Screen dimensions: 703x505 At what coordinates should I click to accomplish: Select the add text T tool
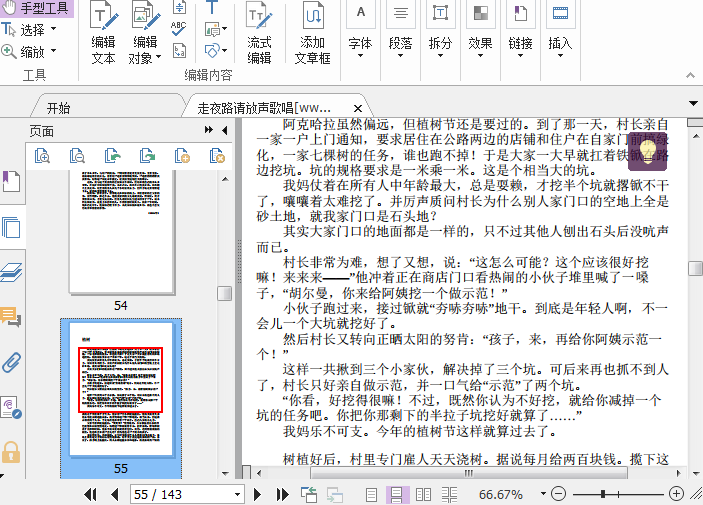click(x=212, y=6)
